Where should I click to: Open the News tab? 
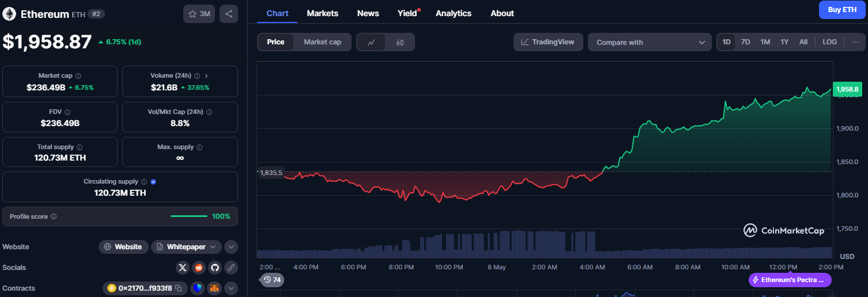pyautogui.click(x=368, y=13)
